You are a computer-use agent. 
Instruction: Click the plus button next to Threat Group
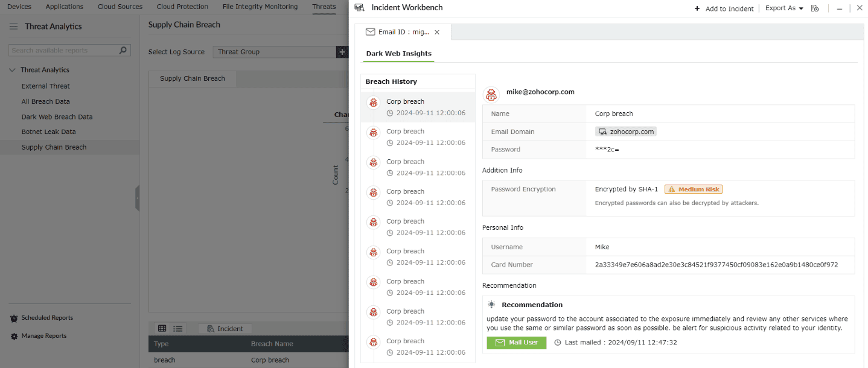pyautogui.click(x=342, y=52)
